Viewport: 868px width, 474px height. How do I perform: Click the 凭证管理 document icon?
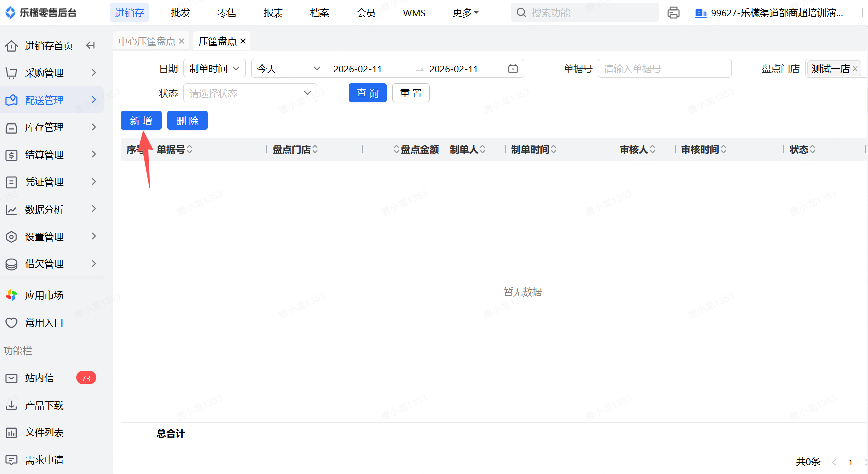click(x=11, y=182)
